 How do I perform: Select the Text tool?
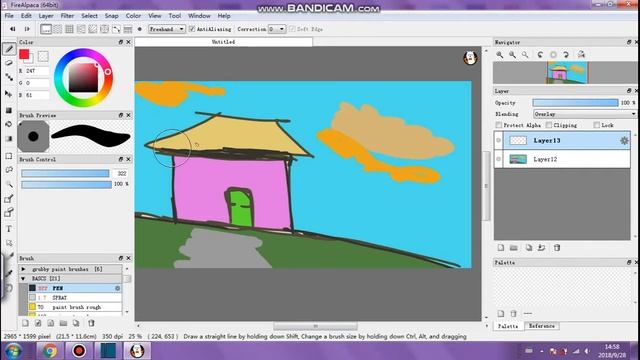pyautogui.click(x=9, y=229)
